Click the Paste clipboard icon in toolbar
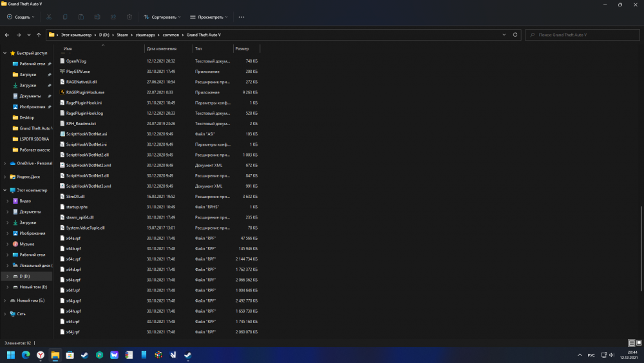This screenshot has width=644, height=363. coord(81,17)
